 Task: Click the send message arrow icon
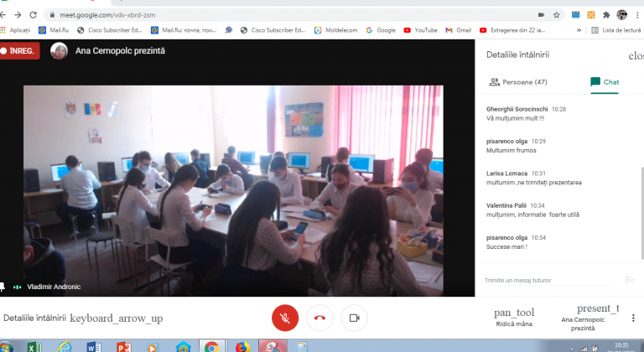tap(630, 280)
